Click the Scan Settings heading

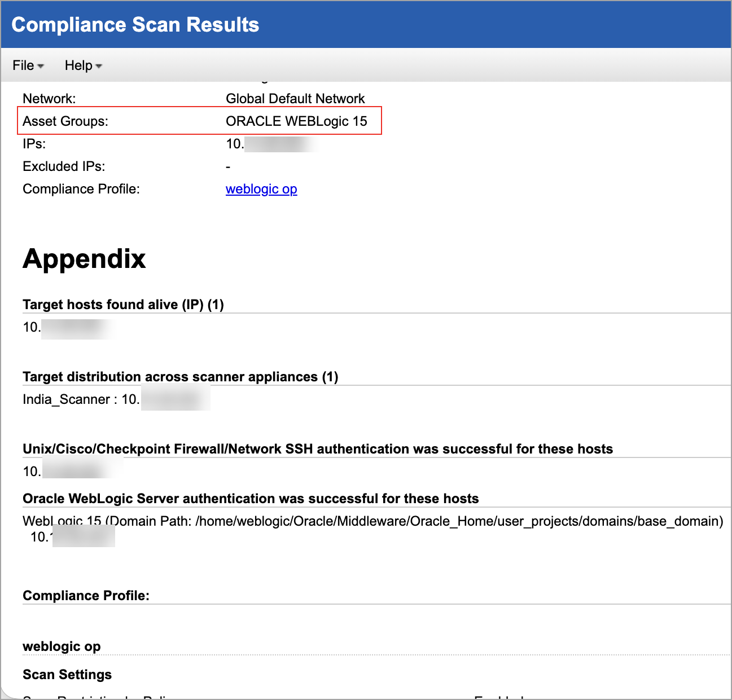67,675
